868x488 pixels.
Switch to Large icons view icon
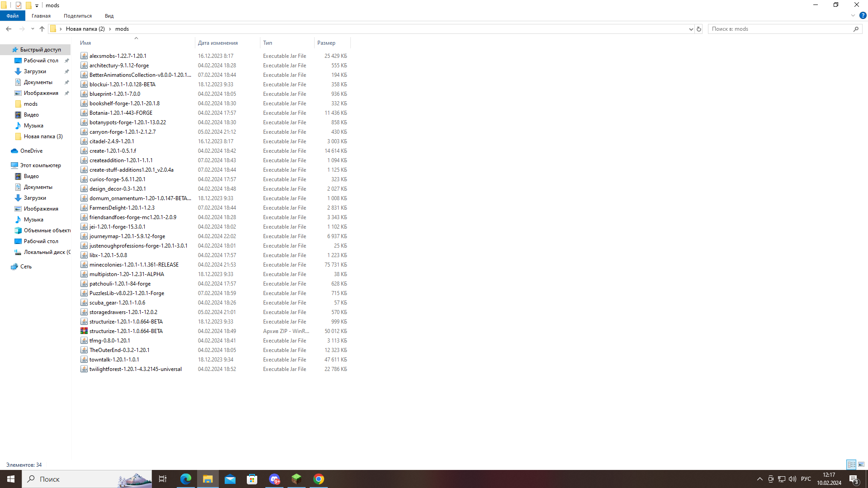[861, 465]
